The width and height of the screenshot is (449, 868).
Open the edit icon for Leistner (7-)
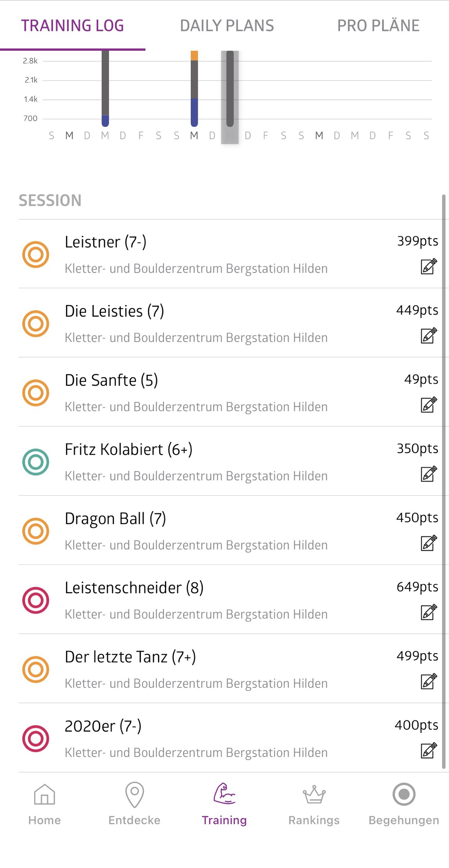pos(429,266)
